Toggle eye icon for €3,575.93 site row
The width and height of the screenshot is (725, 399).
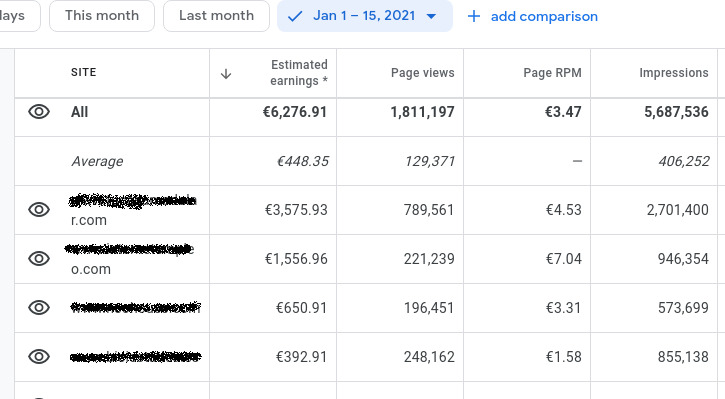pos(39,209)
